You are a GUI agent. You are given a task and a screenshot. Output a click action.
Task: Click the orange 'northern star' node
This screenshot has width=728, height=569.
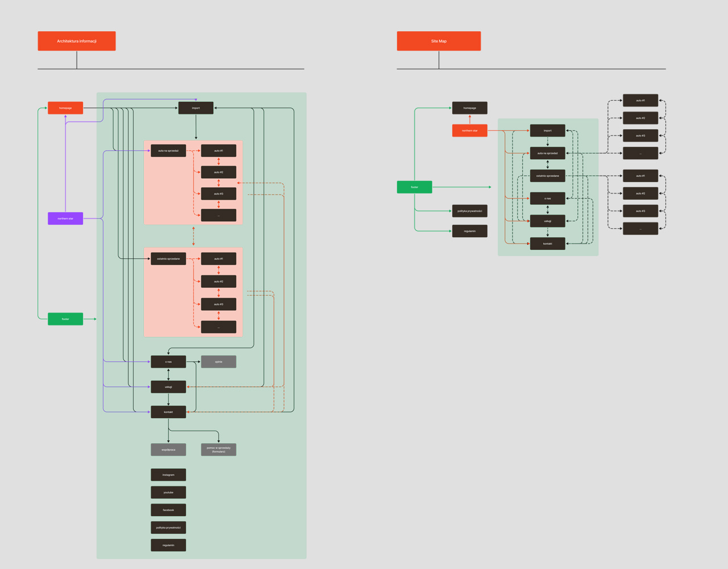click(x=469, y=131)
